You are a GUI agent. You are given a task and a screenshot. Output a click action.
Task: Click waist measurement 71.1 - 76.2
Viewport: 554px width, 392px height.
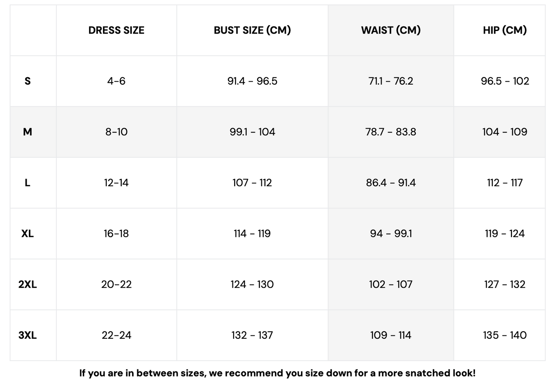[x=391, y=81]
